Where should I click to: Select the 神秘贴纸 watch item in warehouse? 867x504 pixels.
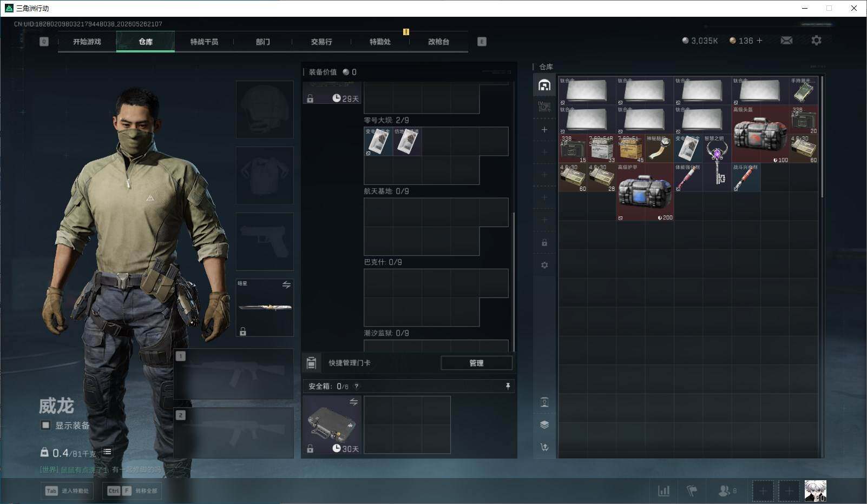[659, 149]
